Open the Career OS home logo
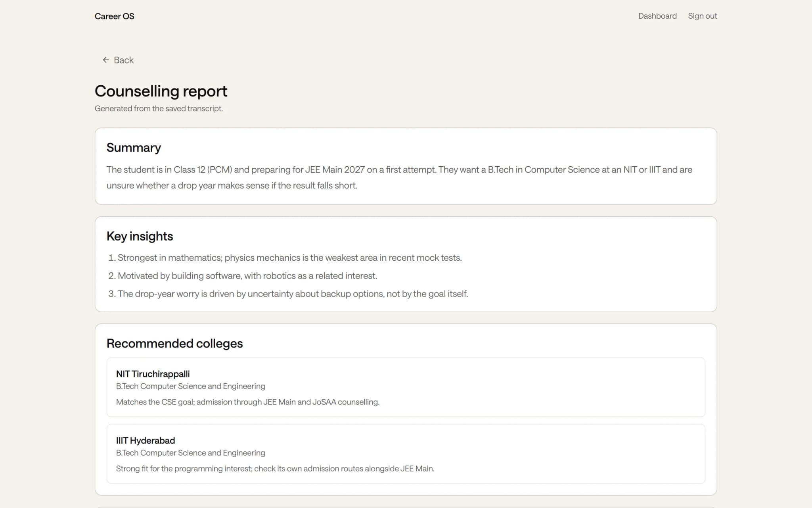 (x=114, y=16)
